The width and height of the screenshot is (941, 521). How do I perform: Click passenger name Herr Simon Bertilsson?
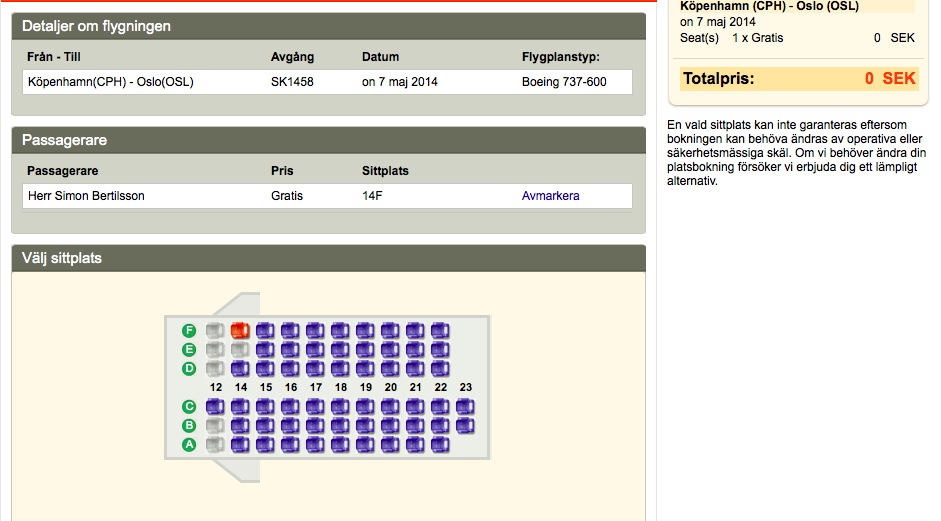tap(86, 196)
